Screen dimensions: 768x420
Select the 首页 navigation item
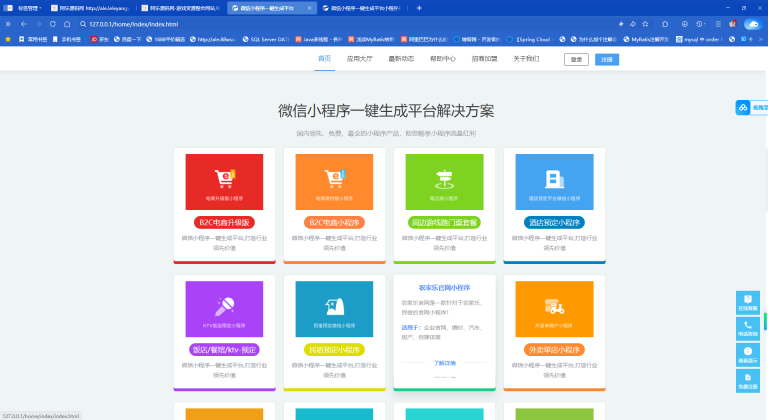point(324,59)
